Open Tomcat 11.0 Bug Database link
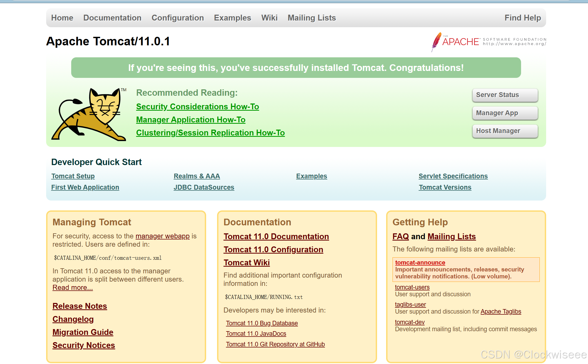Screen dimensions: 588x364 point(262,323)
